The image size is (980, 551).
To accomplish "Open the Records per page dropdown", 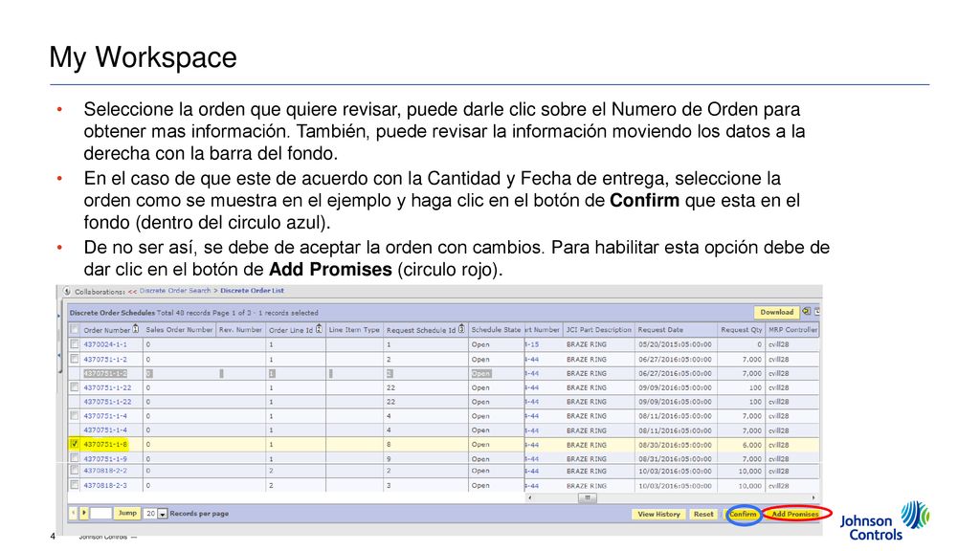I will (163, 514).
